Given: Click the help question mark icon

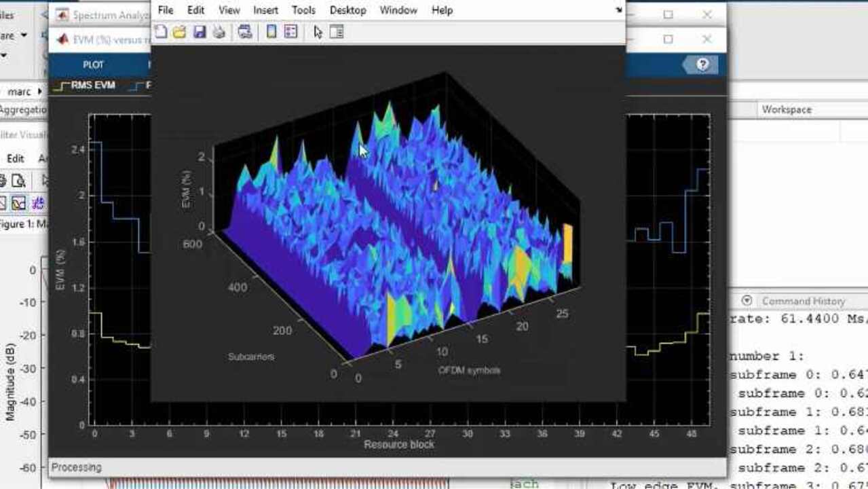Looking at the screenshot, I should pos(702,65).
